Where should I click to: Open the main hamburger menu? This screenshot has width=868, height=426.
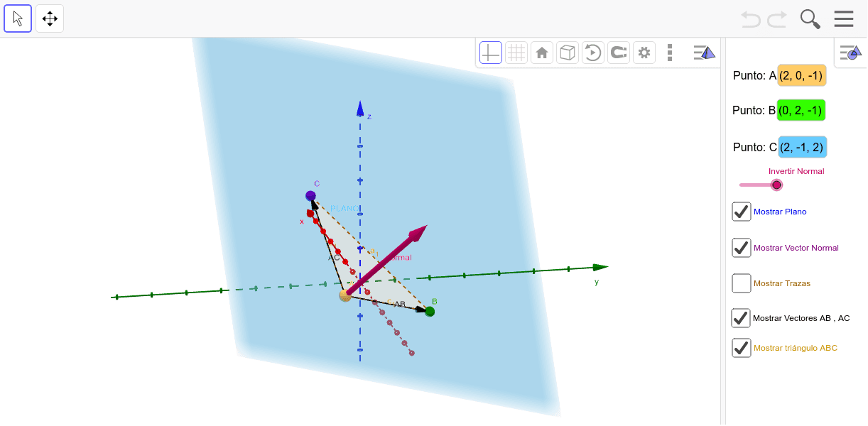click(x=844, y=19)
